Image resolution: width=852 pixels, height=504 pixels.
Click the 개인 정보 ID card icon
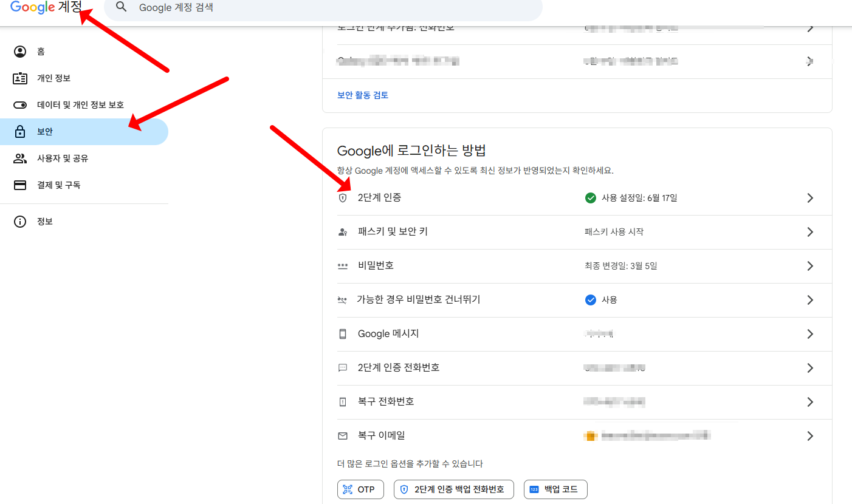click(20, 78)
